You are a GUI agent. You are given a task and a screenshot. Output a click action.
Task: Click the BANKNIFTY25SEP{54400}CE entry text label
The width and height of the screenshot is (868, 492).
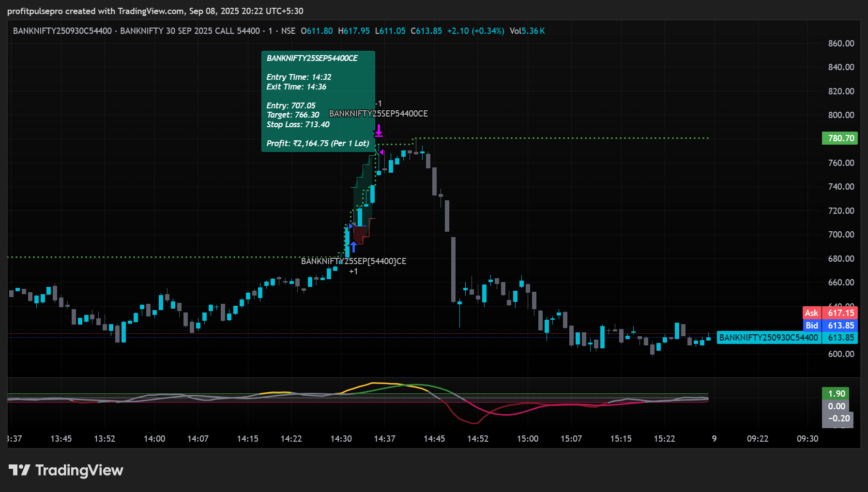(353, 261)
